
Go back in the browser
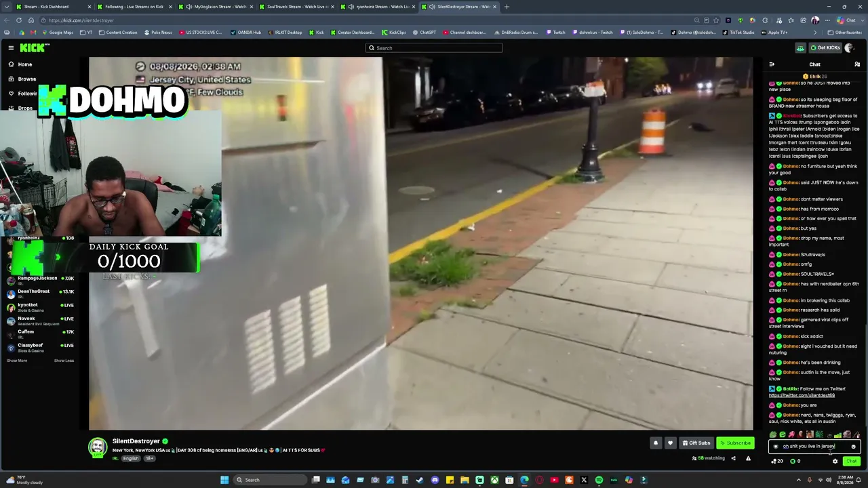coord(7,20)
